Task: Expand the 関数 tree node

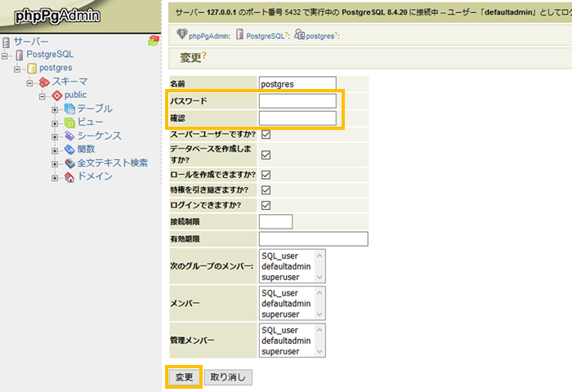Action: (55, 150)
